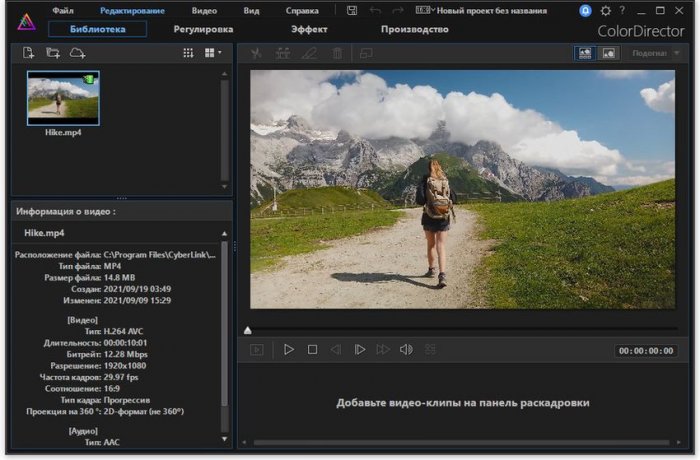Click the volume speaker icon
Screen dimensions: 700x460
[x=406, y=349]
